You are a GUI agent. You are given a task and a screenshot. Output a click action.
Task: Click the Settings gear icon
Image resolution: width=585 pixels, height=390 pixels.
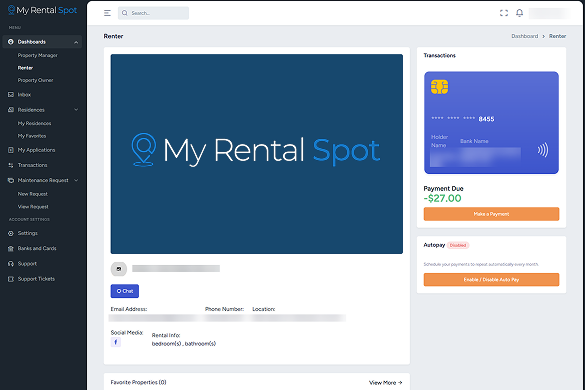11,233
